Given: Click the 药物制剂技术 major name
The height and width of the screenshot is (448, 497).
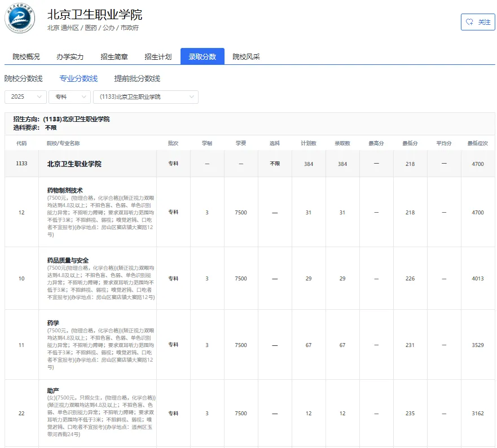Looking at the screenshot, I should pos(65,190).
